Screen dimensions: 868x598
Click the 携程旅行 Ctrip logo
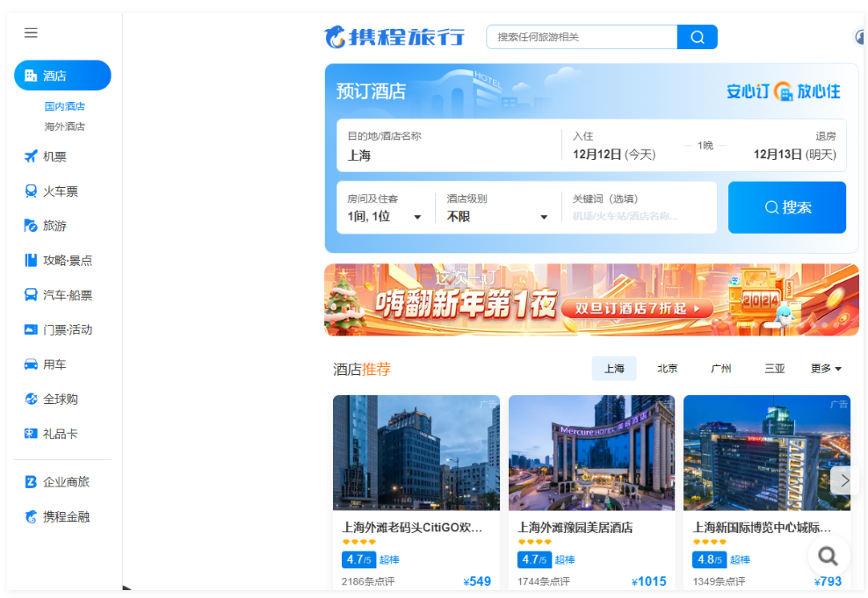pyautogui.click(x=394, y=37)
